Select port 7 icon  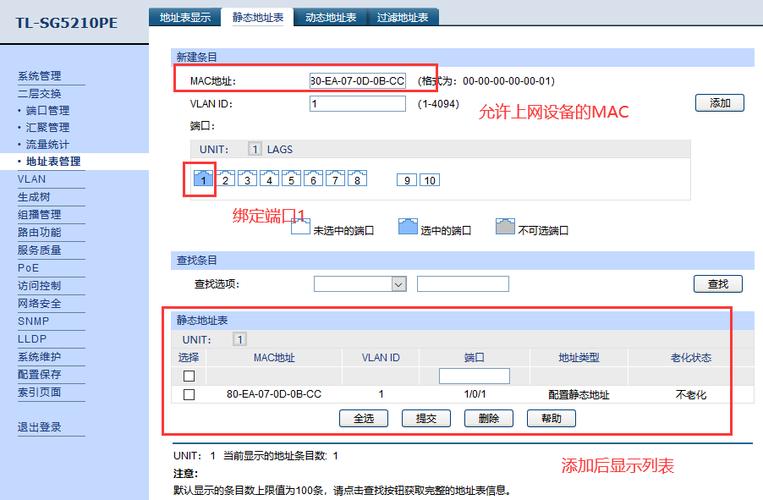[x=335, y=179]
